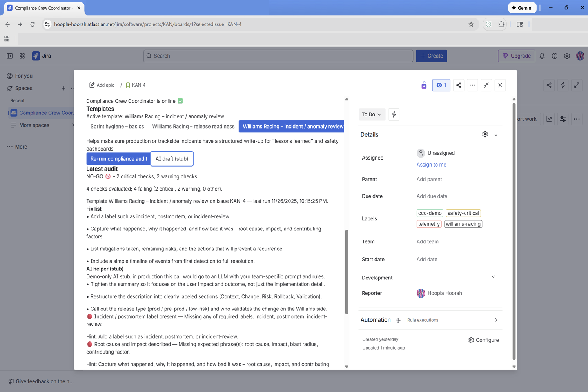Open the help question mark icon

point(555,56)
